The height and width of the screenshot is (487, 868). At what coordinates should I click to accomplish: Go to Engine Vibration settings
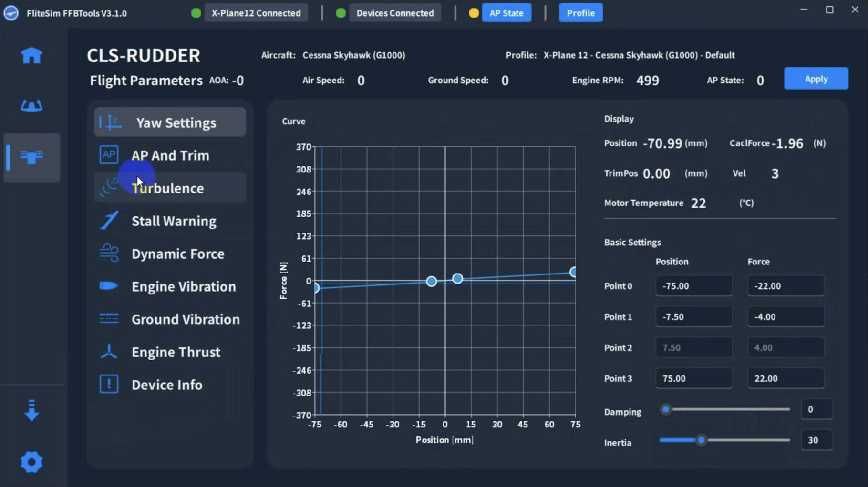[170, 286]
